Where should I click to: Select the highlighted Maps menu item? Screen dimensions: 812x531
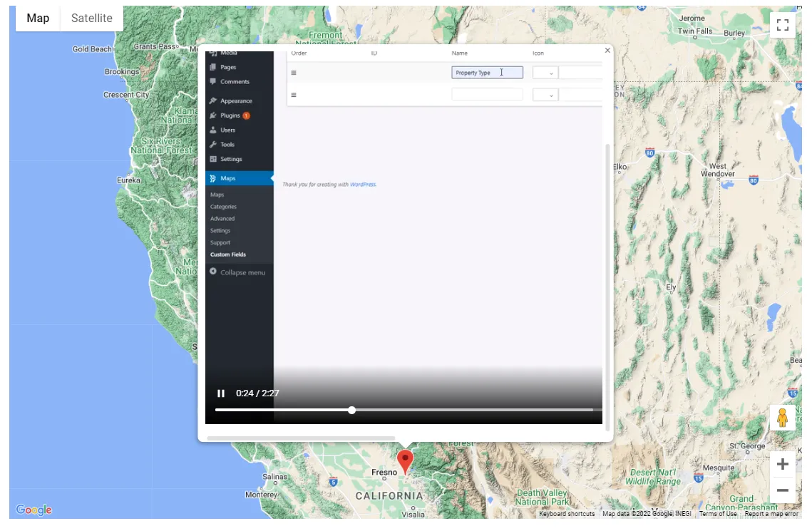coord(240,178)
